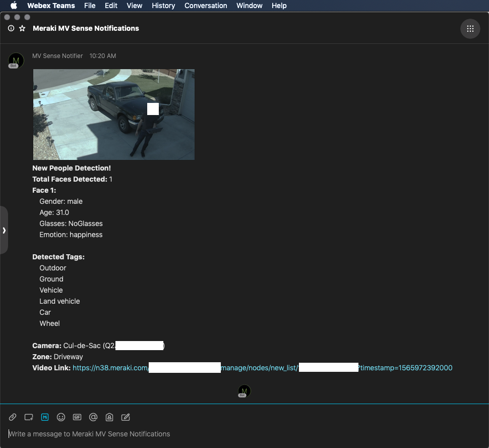Screen dimensions: 489x448
Task: Click the Glasses: NoGlasses line
Action: 71,223
